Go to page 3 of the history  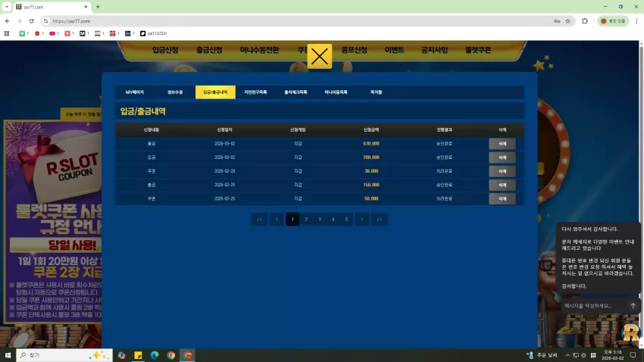(x=320, y=219)
